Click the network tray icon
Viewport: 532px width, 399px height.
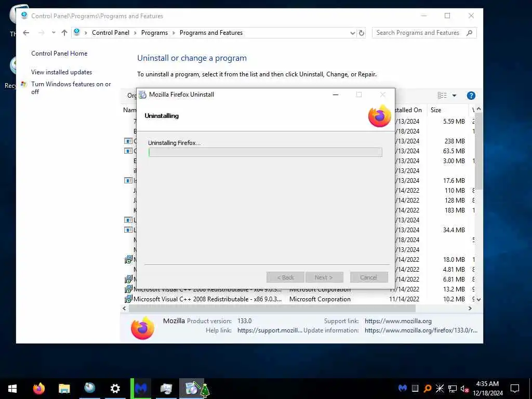453,389
